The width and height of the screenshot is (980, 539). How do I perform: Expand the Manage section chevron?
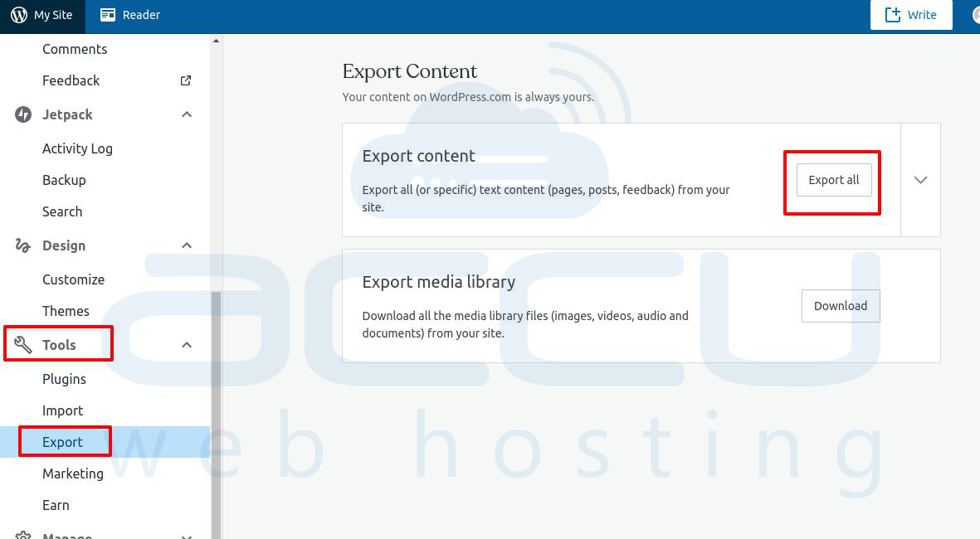coord(186,536)
